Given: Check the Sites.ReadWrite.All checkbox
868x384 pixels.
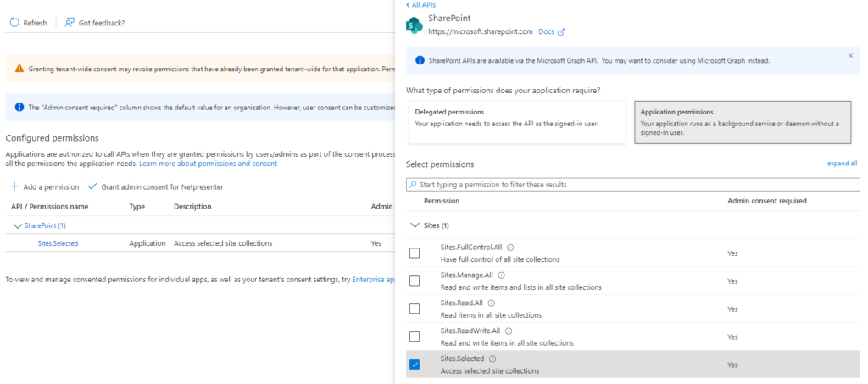Looking at the screenshot, I should [414, 337].
